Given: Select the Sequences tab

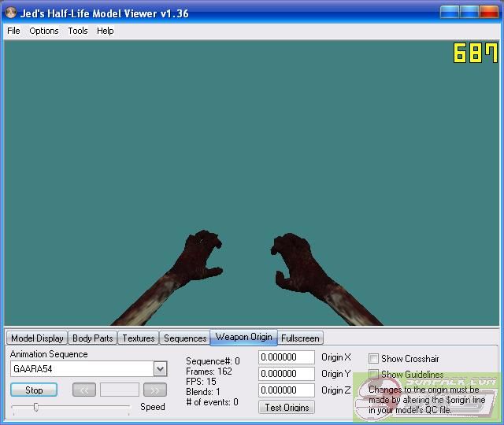Looking at the screenshot, I should [x=185, y=338].
